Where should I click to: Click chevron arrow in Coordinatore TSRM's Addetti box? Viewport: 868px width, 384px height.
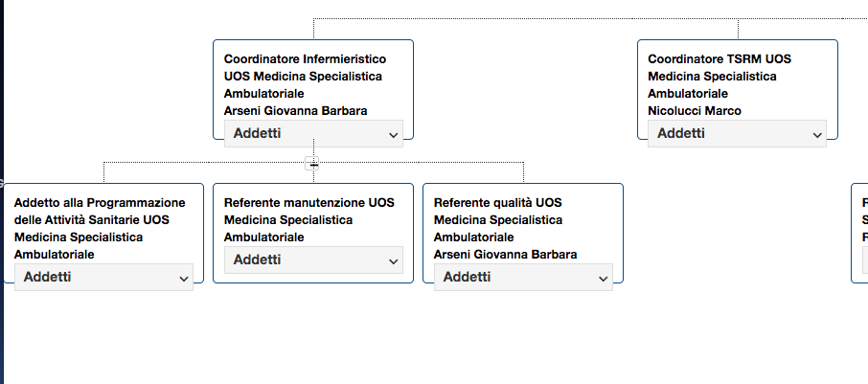817,135
